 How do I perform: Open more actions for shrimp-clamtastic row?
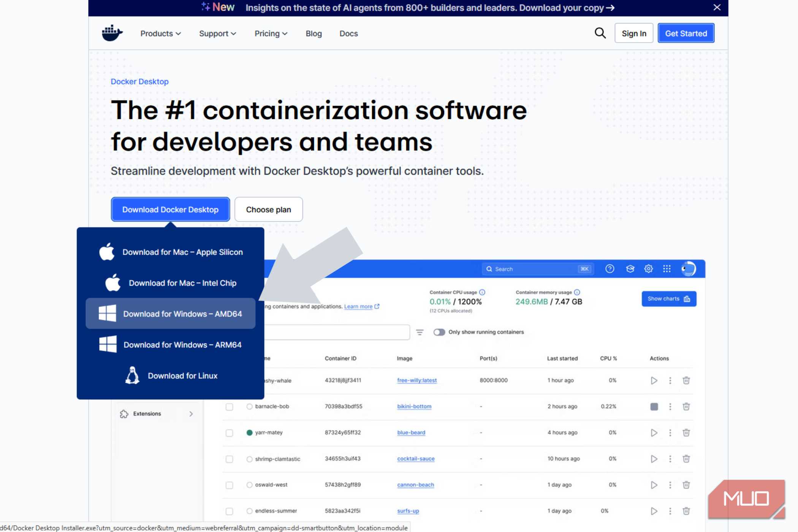point(670,459)
